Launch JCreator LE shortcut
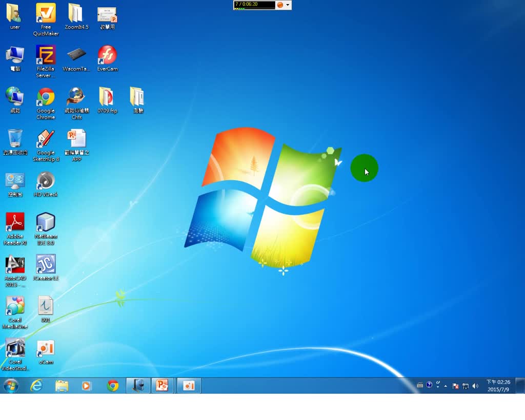The height and width of the screenshot is (420, 525). tap(46, 268)
